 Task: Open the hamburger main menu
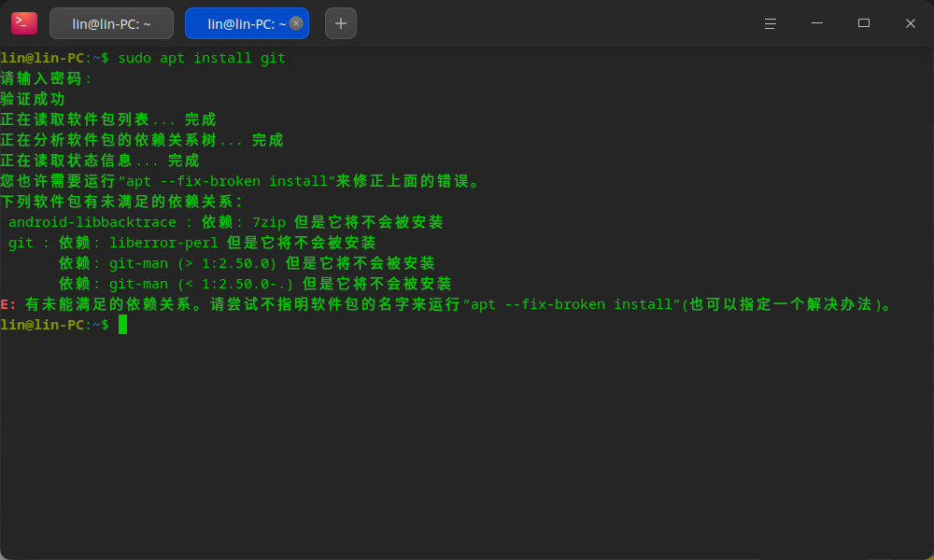[x=771, y=23]
